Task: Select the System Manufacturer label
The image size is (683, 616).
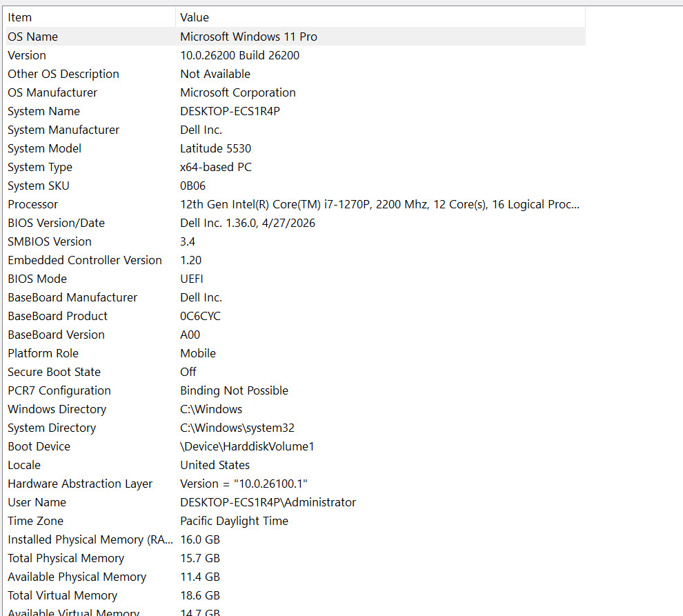Action: 63,130
